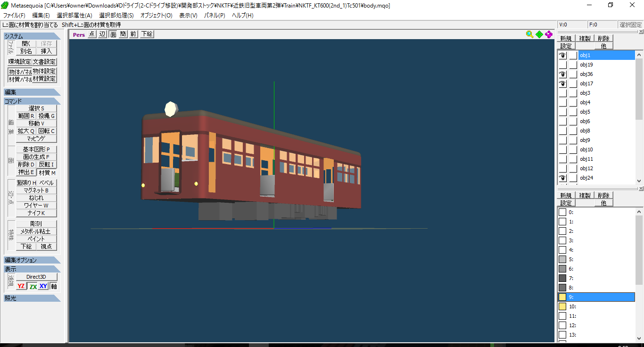
Task: Expand the 編集オプション panel header
Action: coord(32,260)
